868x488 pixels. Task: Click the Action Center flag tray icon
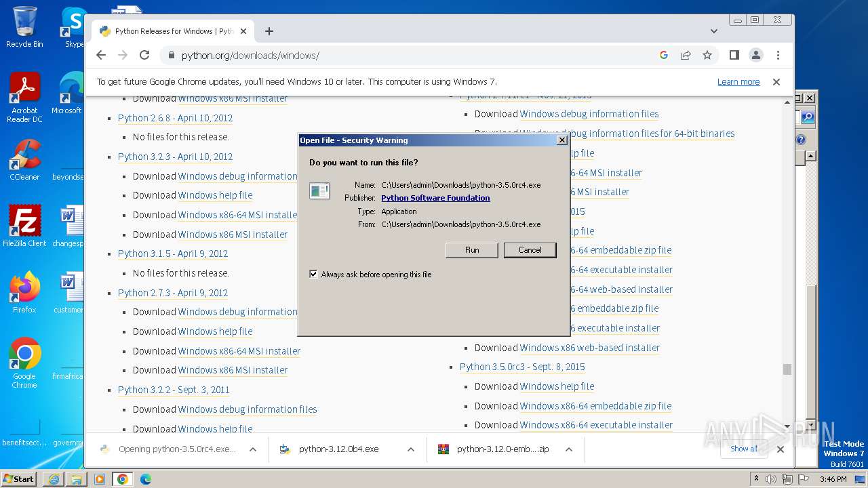click(804, 479)
